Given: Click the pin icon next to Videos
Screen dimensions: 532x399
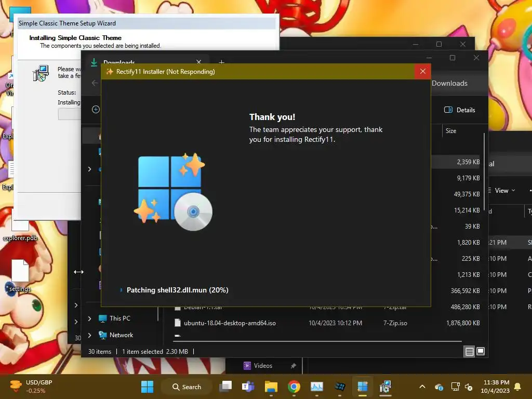Looking at the screenshot, I should 293,366.
